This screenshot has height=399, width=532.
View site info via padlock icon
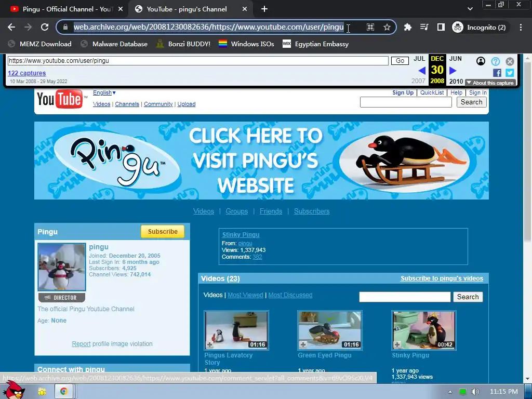pos(65,27)
